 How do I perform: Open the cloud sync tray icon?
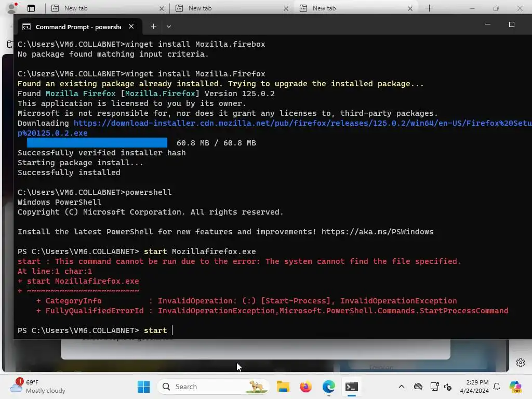[x=418, y=387]
